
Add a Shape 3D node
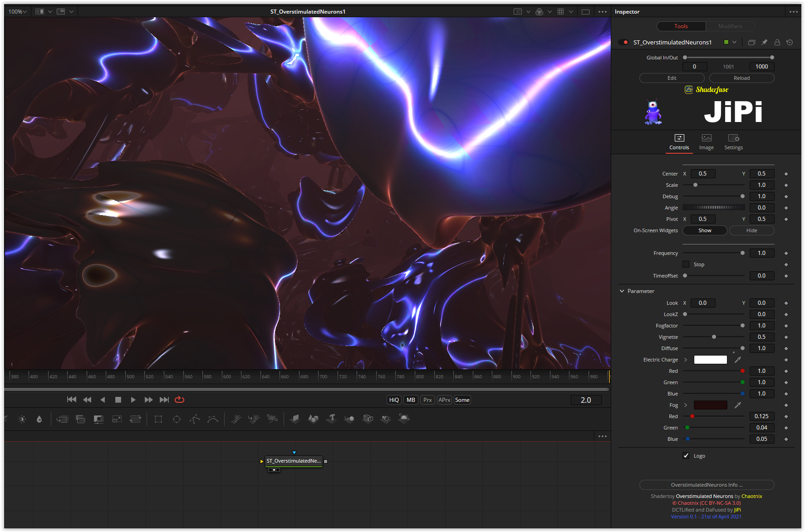(x=313, y=419)
